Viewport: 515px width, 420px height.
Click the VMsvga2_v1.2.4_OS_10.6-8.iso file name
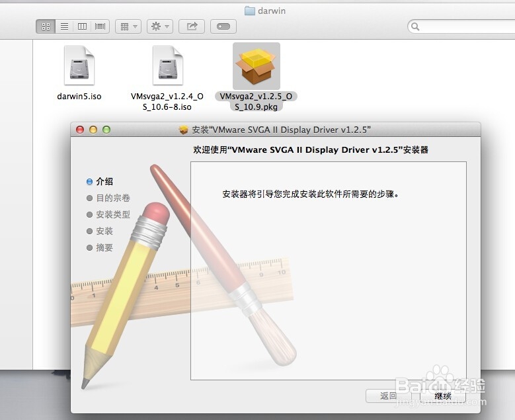[167, 102]
